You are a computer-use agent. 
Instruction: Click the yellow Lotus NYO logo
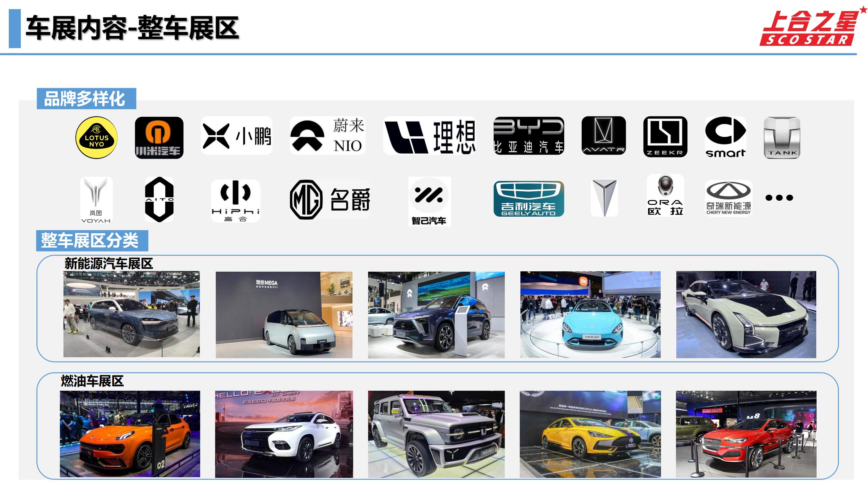(96, 138)
